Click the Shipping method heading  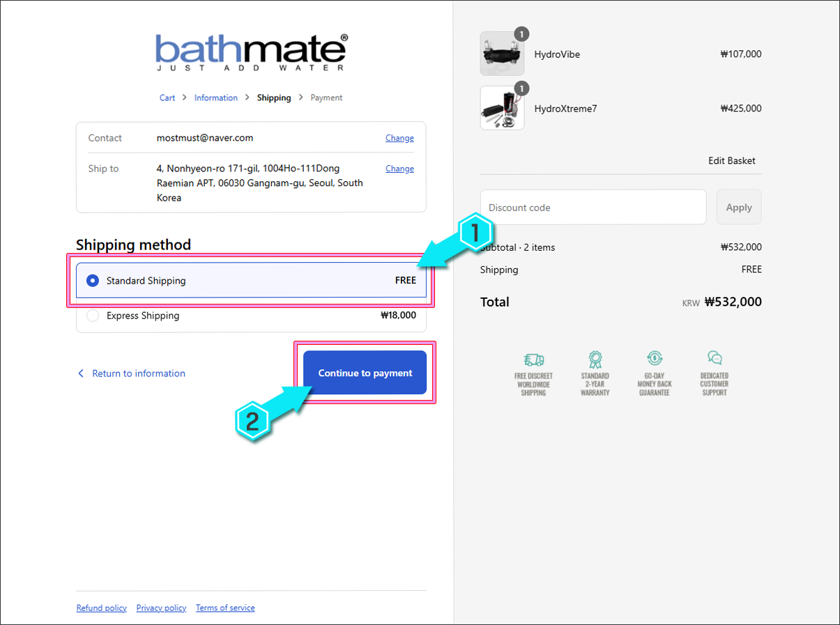133,245
